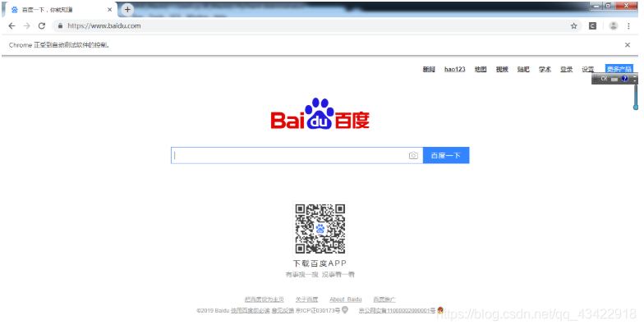The image size is (644, 329).
Task: Open the Chrome profile avatar
Action: 613,26
